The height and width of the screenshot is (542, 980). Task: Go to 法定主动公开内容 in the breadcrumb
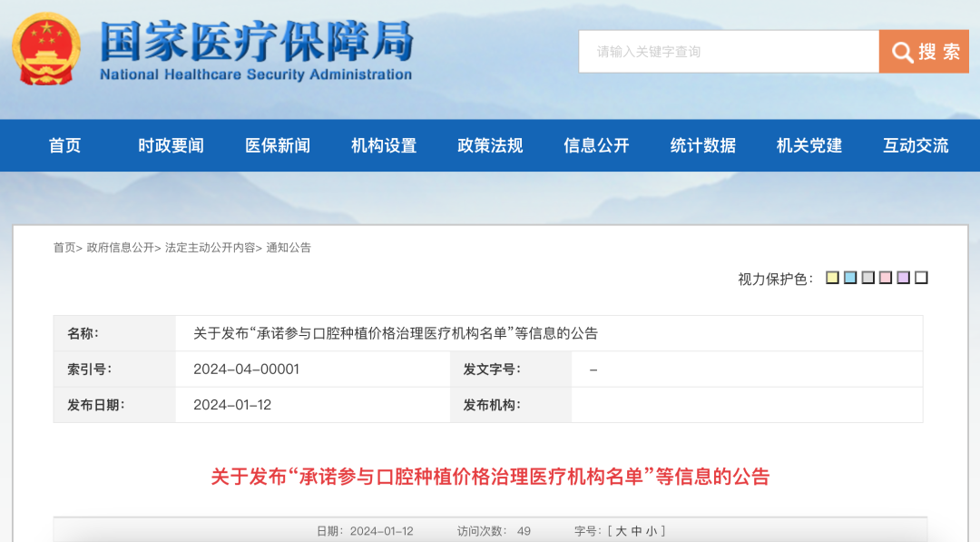210,248
